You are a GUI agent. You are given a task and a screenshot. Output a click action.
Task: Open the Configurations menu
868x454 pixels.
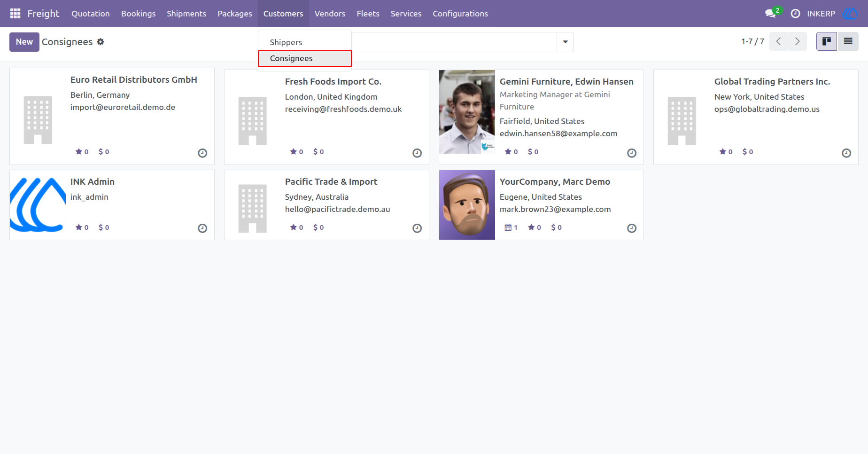(460, 14)
